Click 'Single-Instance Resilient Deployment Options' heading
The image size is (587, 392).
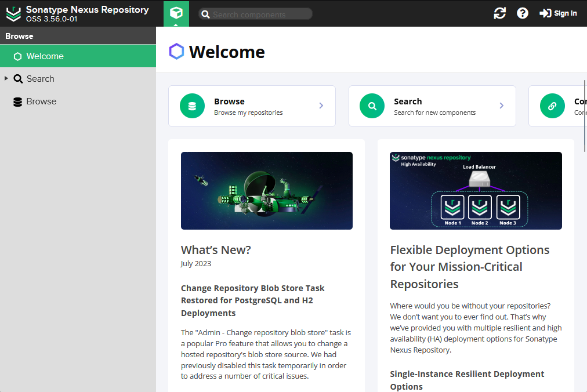click(x=467, y=380)
